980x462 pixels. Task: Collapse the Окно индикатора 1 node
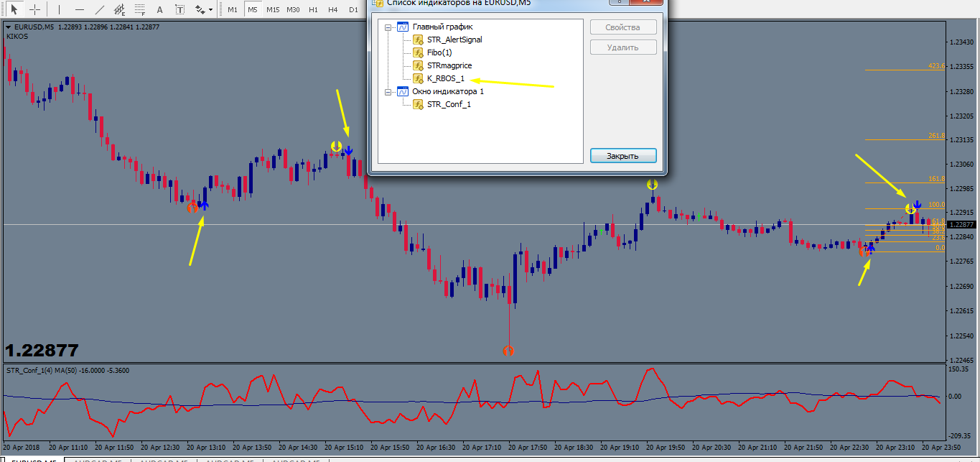(x=388, y=92)
